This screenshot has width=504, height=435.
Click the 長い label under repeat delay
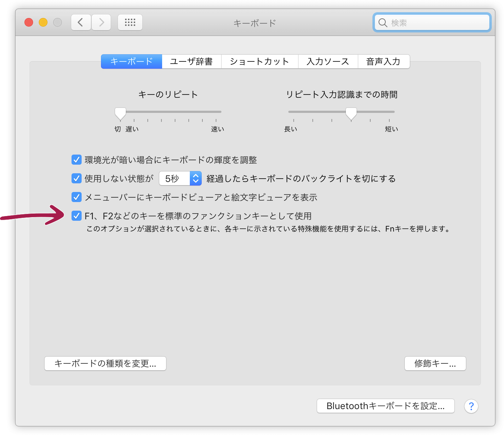[x=290, y=129]
